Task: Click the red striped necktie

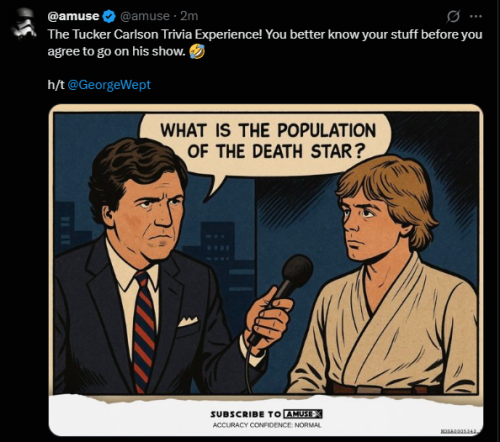Action: coord(144,330)
